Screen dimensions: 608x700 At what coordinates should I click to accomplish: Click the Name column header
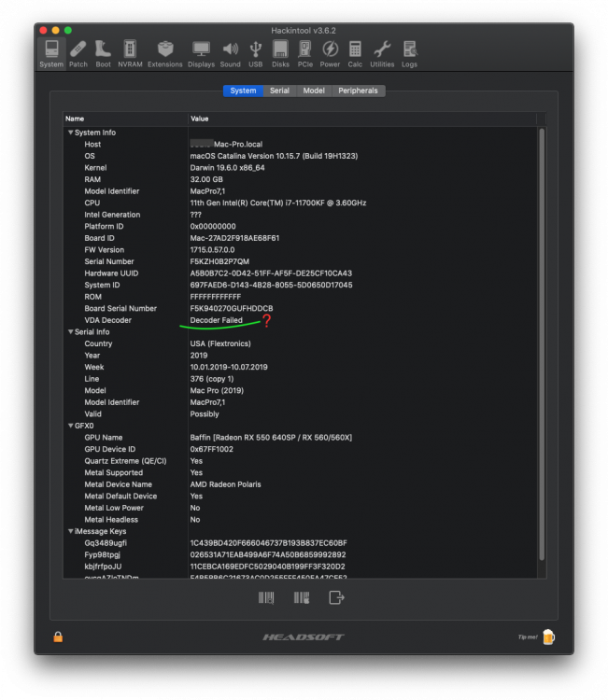click(125, 119)
